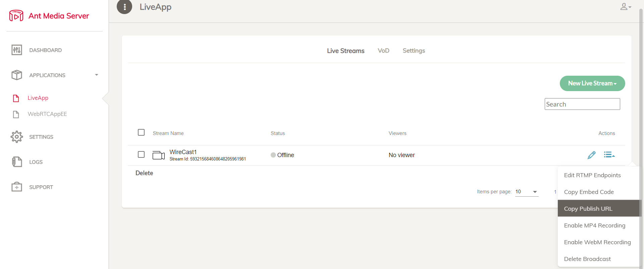The image size is (644, 269).
Task: Edit the WireCast1 stream with the pencil icon
Action: pos(592,155)
